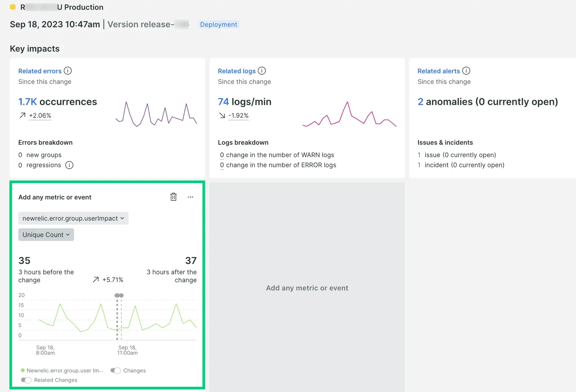Image resolution: width=576 pixels, height=392 pixels.
Task: Click the 0 change in ERROR logs value
Action: coord(222,165)
